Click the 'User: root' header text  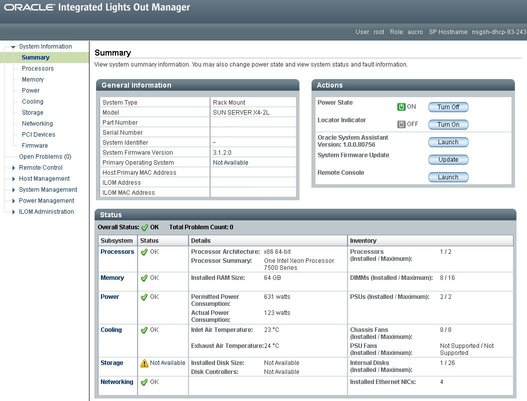tap(370, 32)
